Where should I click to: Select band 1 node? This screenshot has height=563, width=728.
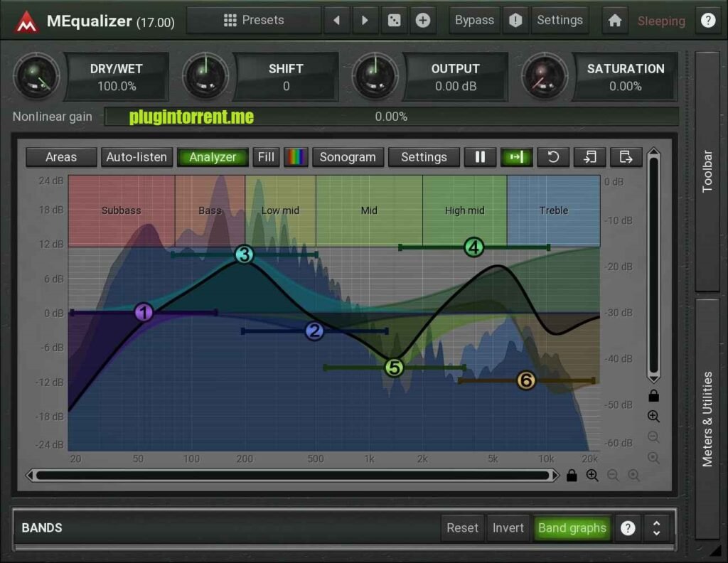tap(144, 312)
